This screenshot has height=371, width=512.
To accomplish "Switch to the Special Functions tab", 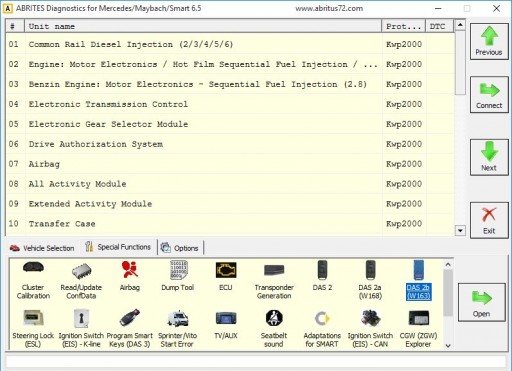I will (118, 247).
